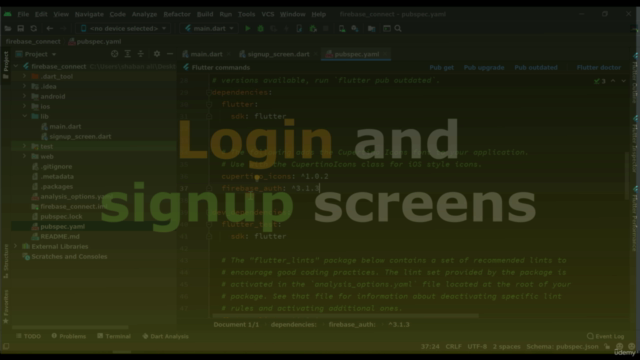Click the CRLF line separator in status bar

453,346
